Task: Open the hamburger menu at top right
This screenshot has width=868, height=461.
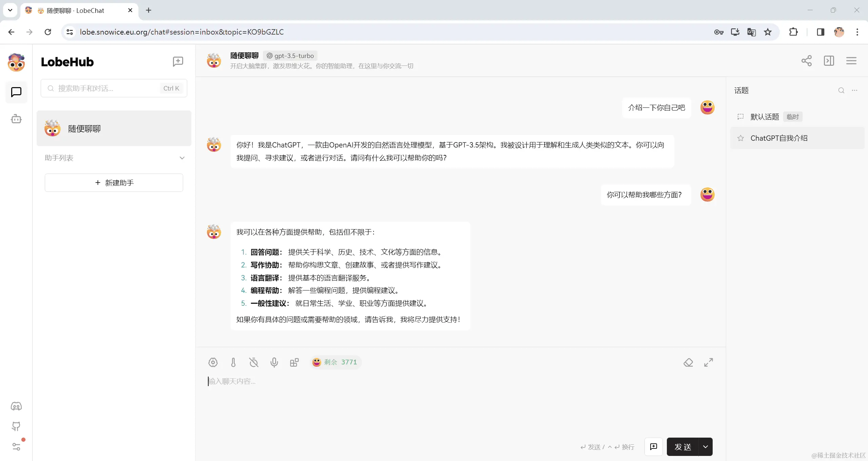Action: click(x=851, y=60)
